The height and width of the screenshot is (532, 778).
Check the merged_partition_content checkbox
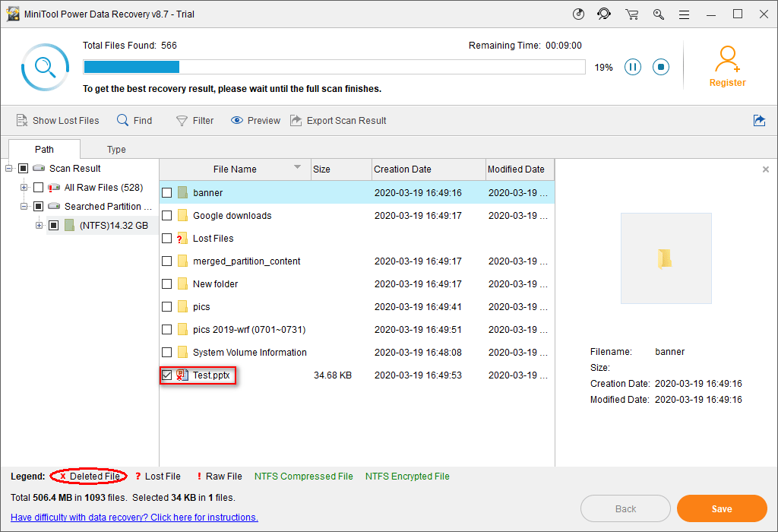click(x=166, y=261)
